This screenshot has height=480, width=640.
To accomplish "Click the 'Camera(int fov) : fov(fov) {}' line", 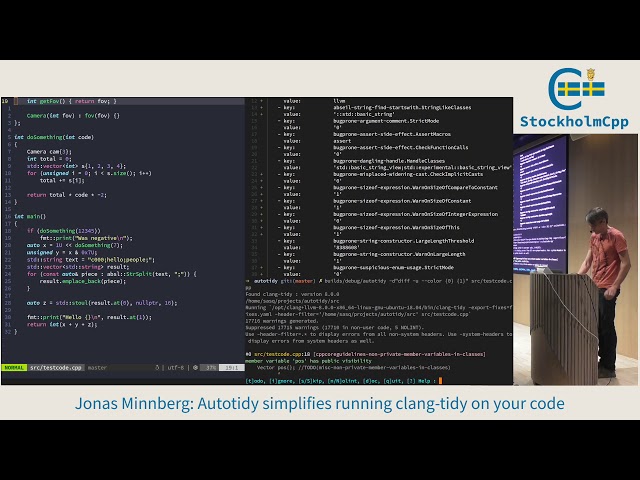I will [x=73, y=116].
